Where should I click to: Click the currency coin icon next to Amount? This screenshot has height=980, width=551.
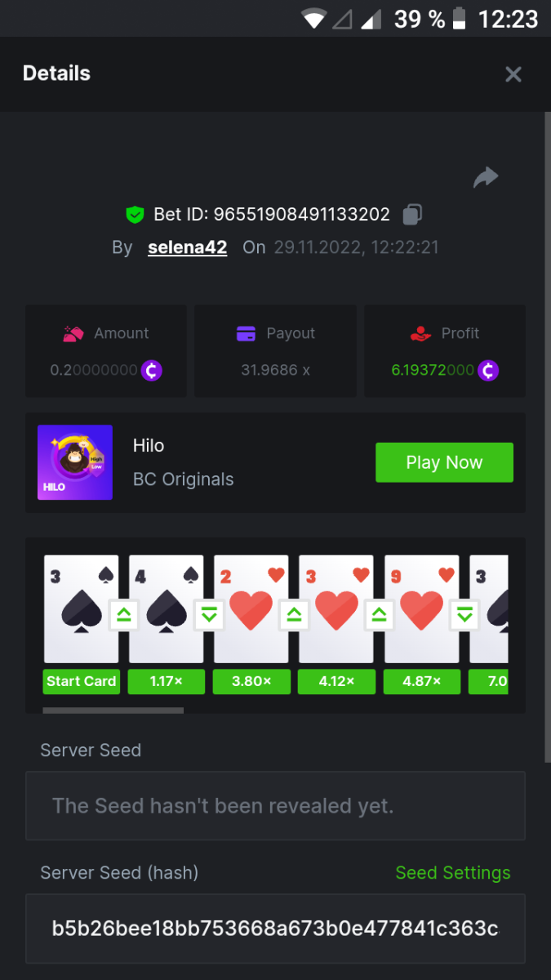(x=152, y=370)
